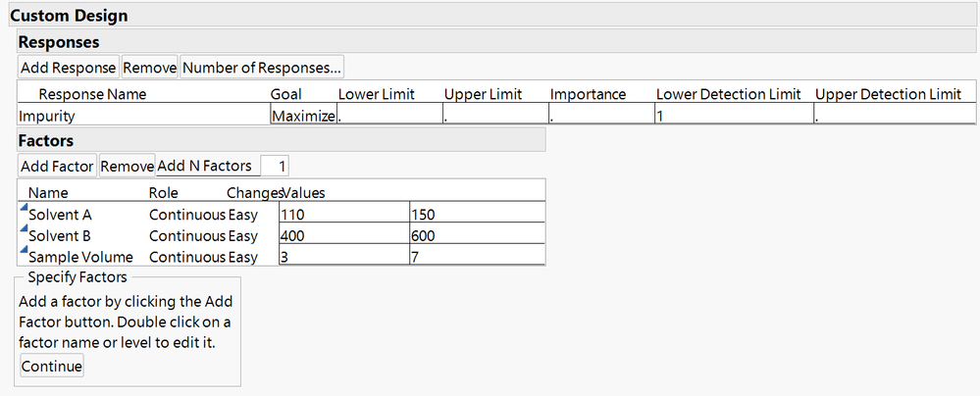Screen dimensions: 980x396
Task: Edit Sample Volume low value 3
Action: point(344,257)
